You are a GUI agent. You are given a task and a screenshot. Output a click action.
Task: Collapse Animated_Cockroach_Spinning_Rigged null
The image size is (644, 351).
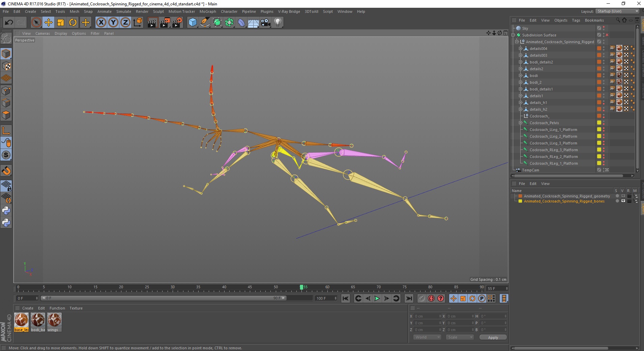coord(517,42)
